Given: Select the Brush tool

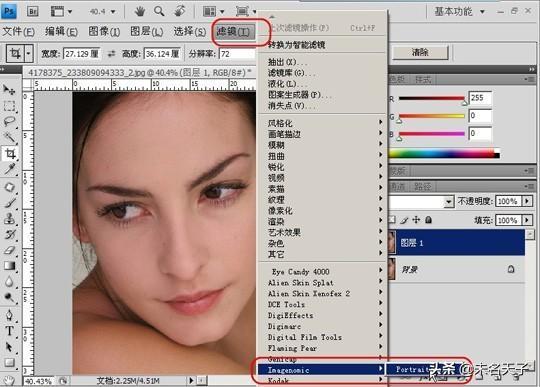Looking at the screenshot, I should pyautogui.click(x=9, y=203).
